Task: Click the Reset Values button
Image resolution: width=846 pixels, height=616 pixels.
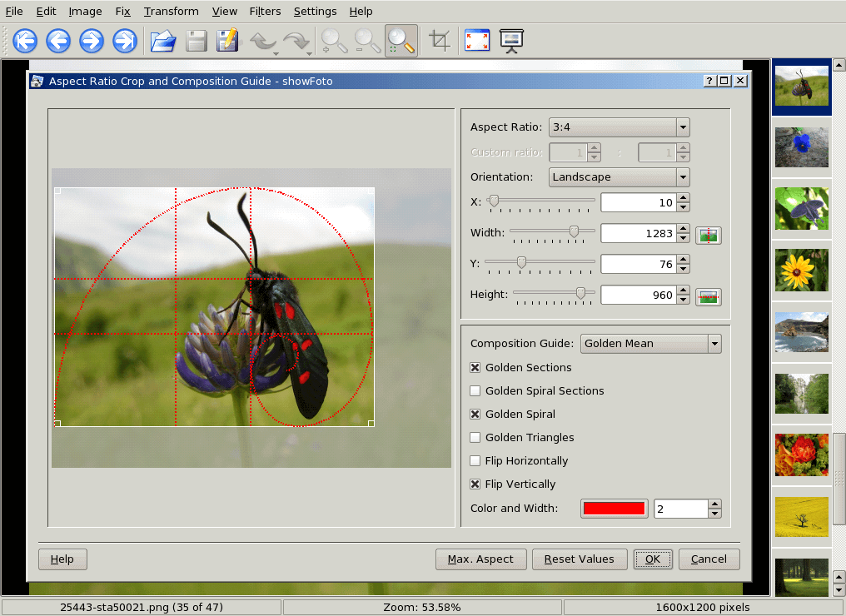Action: (579, 559)
